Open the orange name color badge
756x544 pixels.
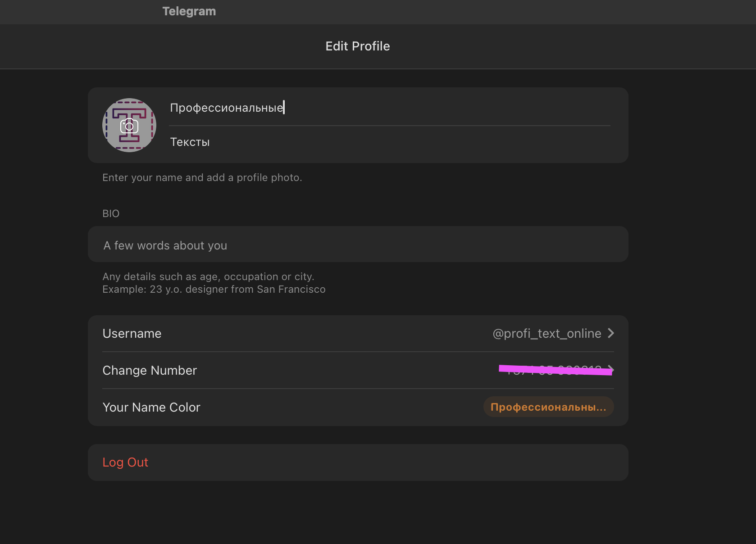[548, 407]
